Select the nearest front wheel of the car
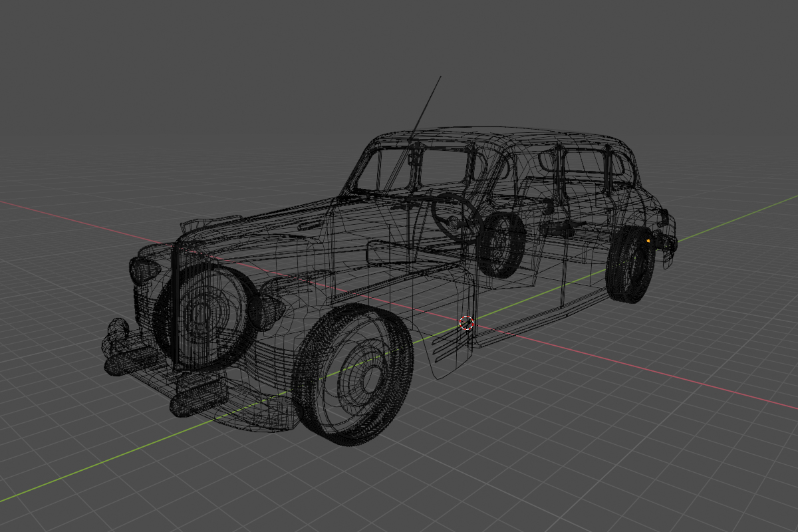Viewport: 798px width, 532px height. tap(353, 374)
